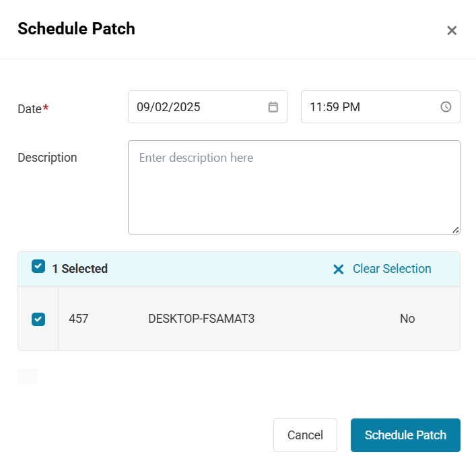The width and height of the screenshot is (476, 471).
Task: Click the Description field label
Action: [47, 158]
